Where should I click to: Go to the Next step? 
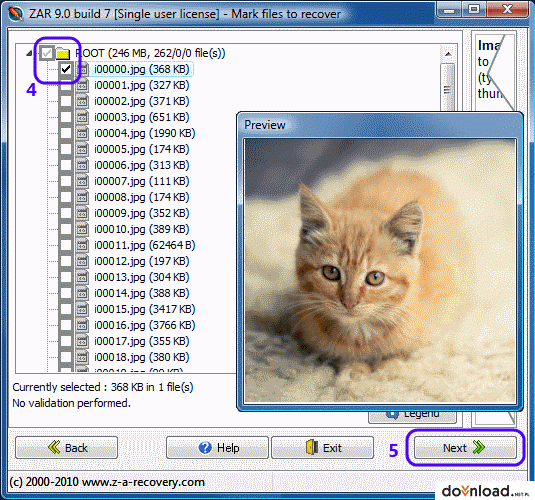(x=465, y=447)
